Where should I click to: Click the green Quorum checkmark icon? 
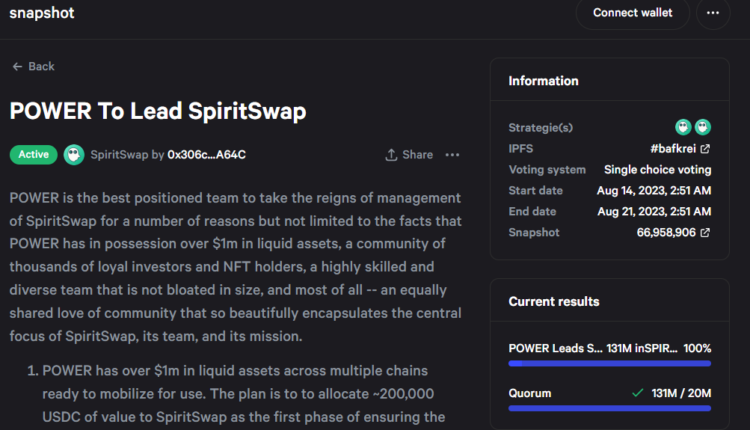click(x=637, y=393)
